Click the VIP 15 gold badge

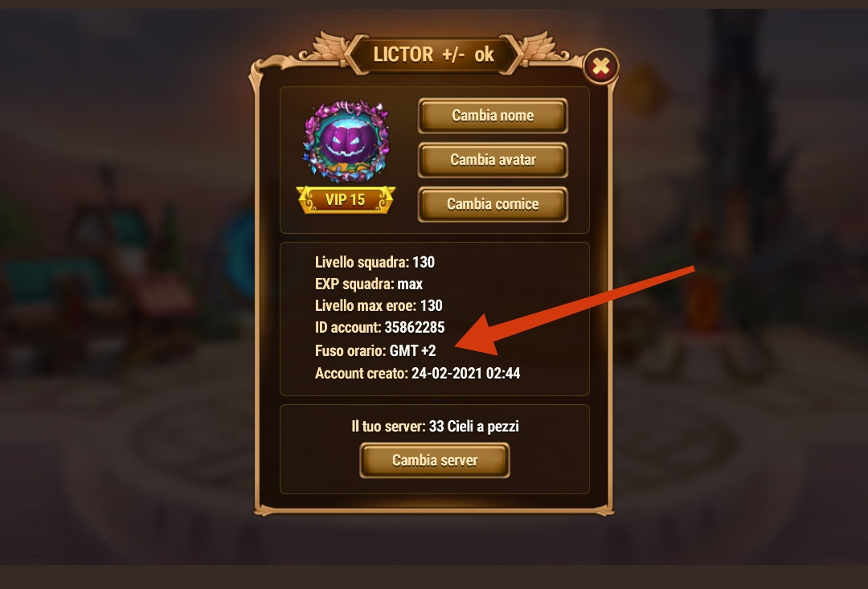[x=346, y=199]
